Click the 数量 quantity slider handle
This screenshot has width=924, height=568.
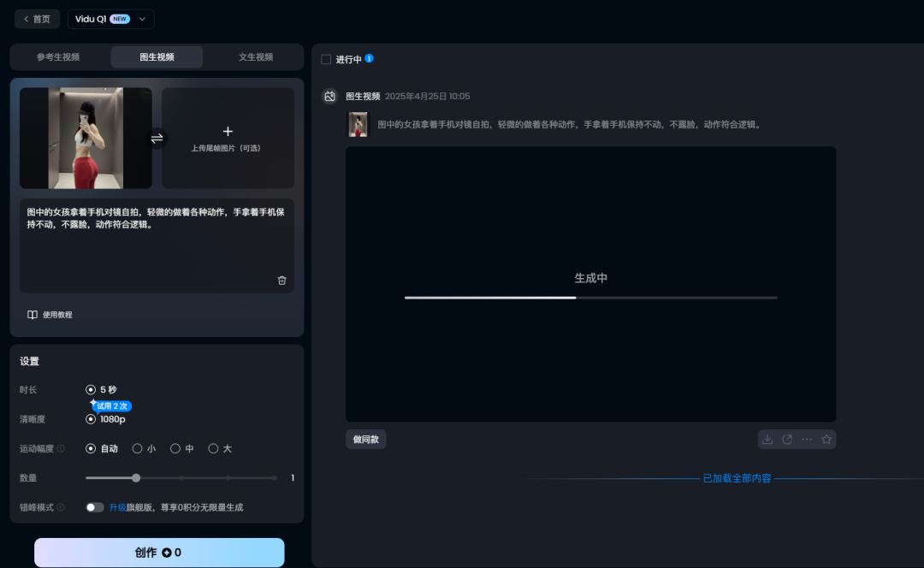pyautogui.click(x=136, y=478)
